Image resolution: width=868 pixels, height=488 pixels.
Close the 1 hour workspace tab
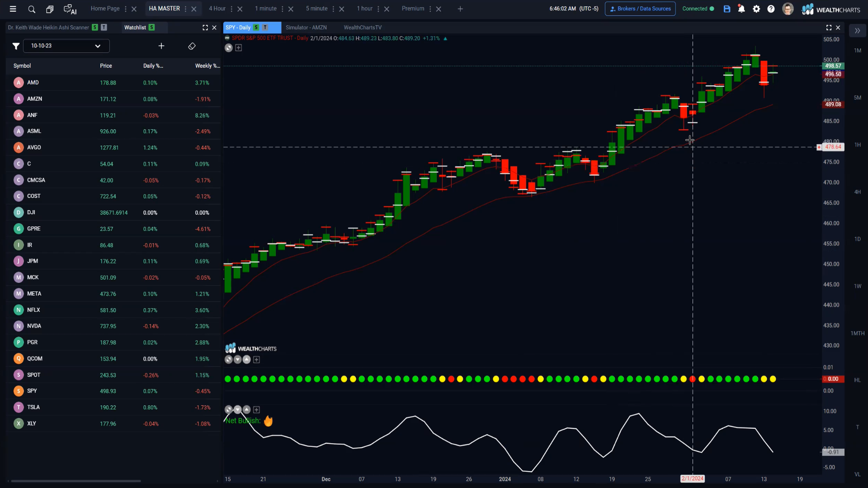tap(387, 9)
